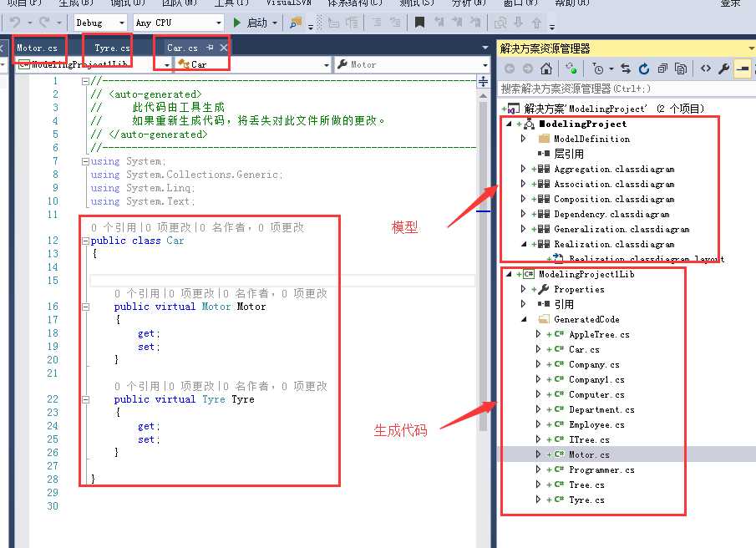
Task: Expand Aggregation.classdiagram node
Action: [523, 169]
